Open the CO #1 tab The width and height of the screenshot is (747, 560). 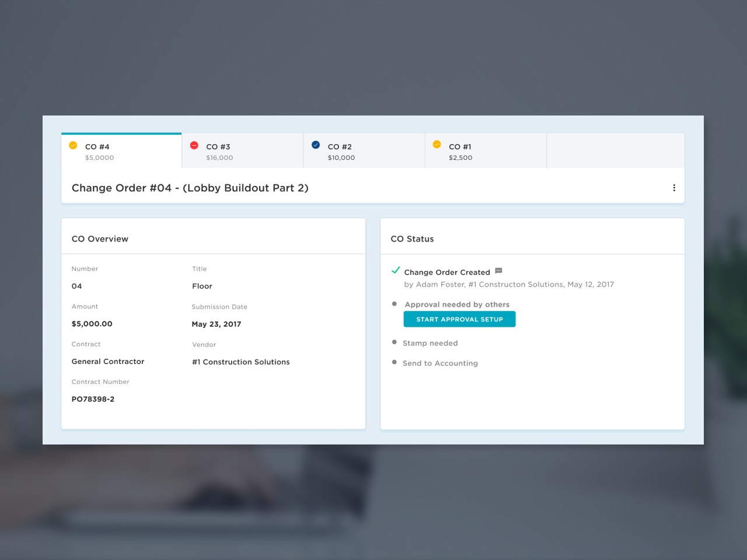pos(485,152)
